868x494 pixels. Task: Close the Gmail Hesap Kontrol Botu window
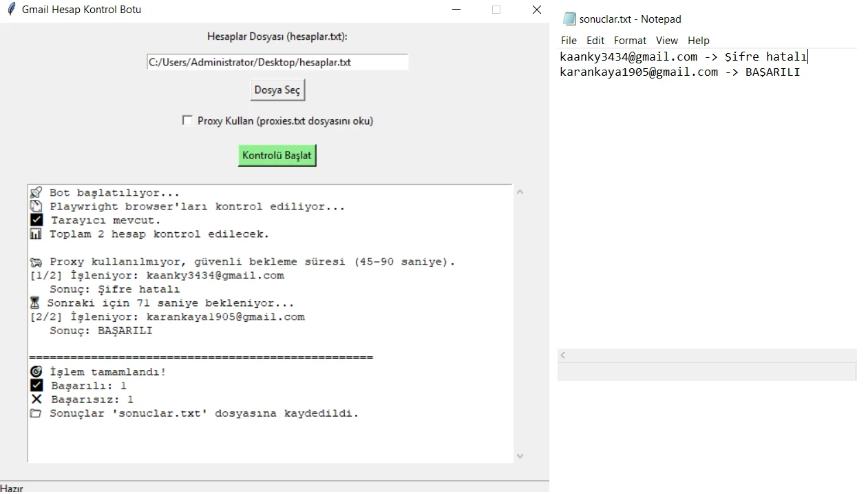point(537,10)
